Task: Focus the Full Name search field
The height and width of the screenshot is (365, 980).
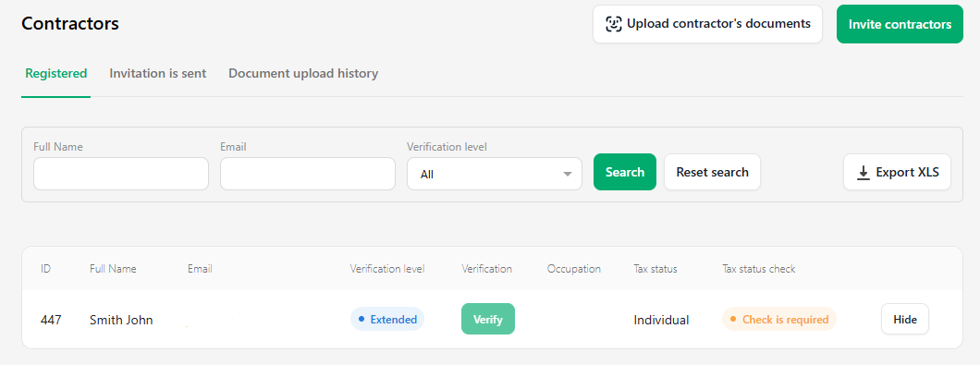Action: coord(121,174)
